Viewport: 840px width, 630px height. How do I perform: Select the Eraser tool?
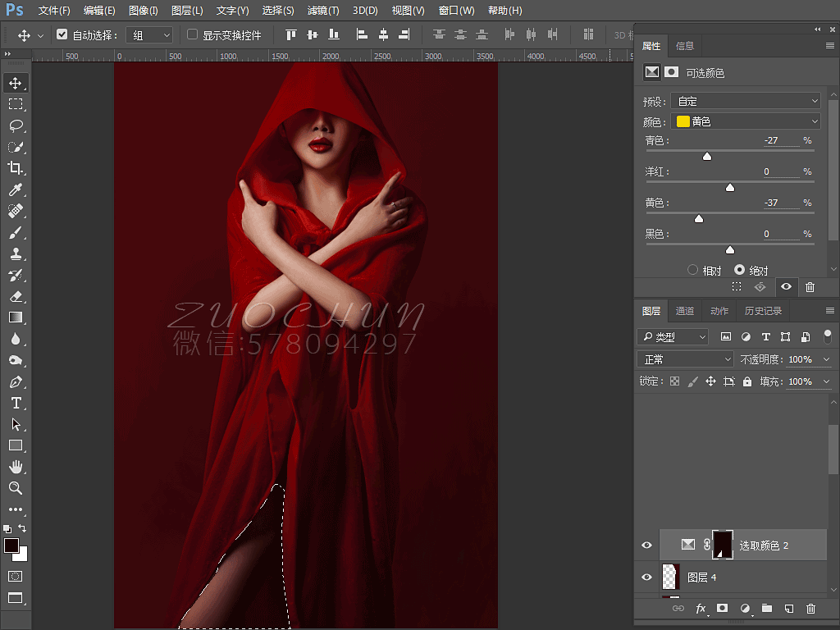pyautogui.click(x=16, y=296)
